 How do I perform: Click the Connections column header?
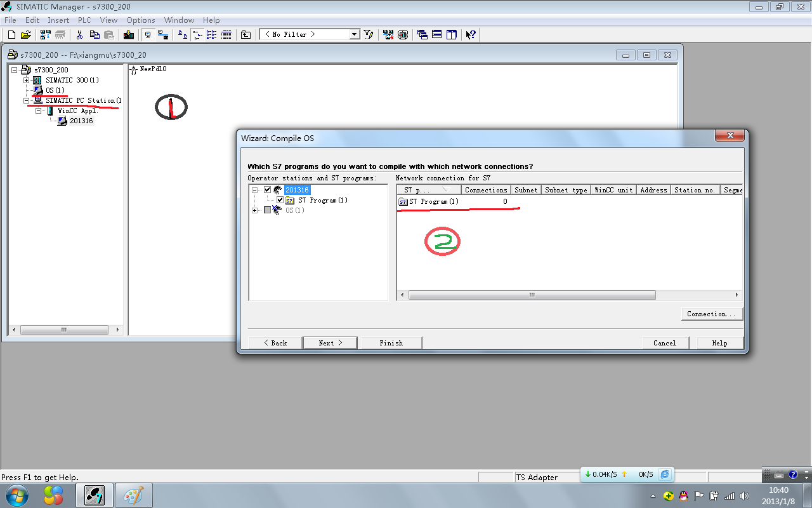click(x=486, y=190)
